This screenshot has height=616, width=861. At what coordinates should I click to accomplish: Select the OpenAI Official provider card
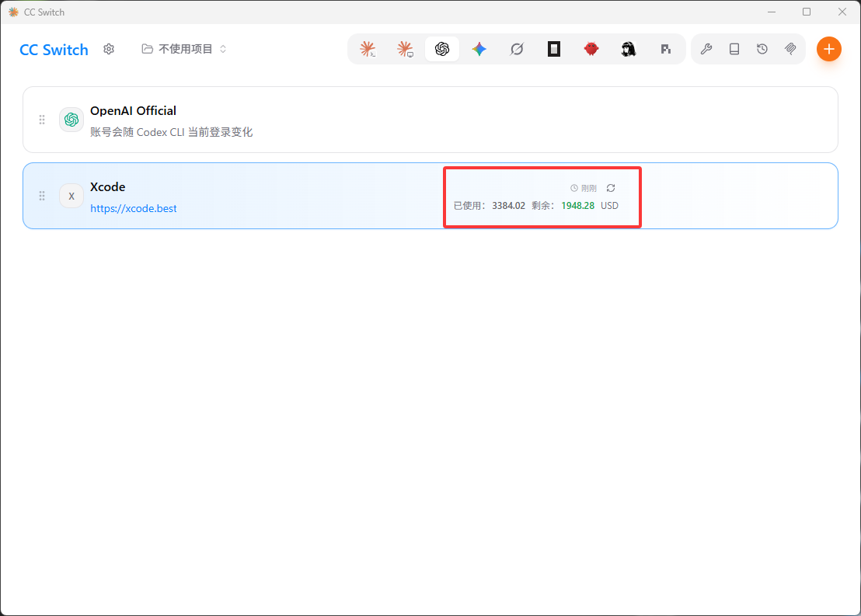pyautogui.click(x=430, y=120)
